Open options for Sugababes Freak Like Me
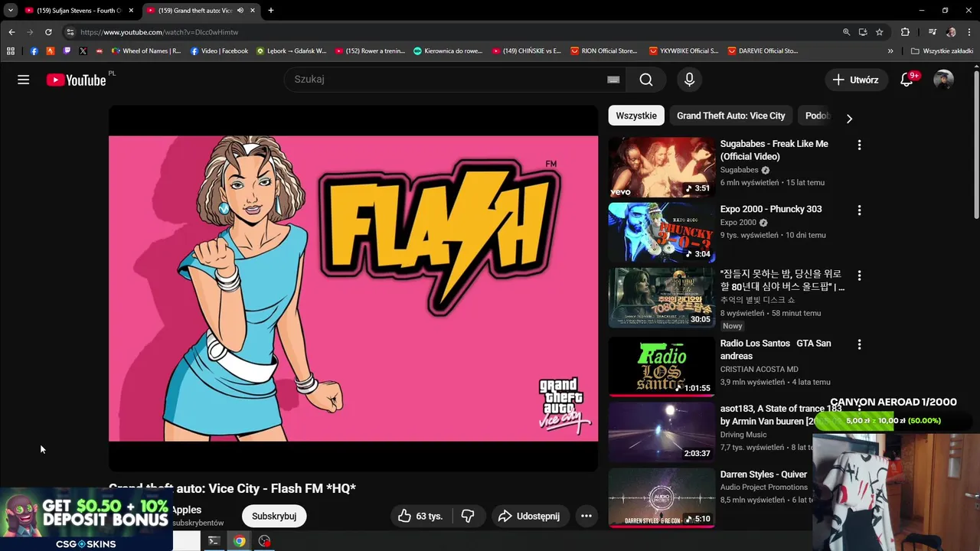 tap(859, 145)
